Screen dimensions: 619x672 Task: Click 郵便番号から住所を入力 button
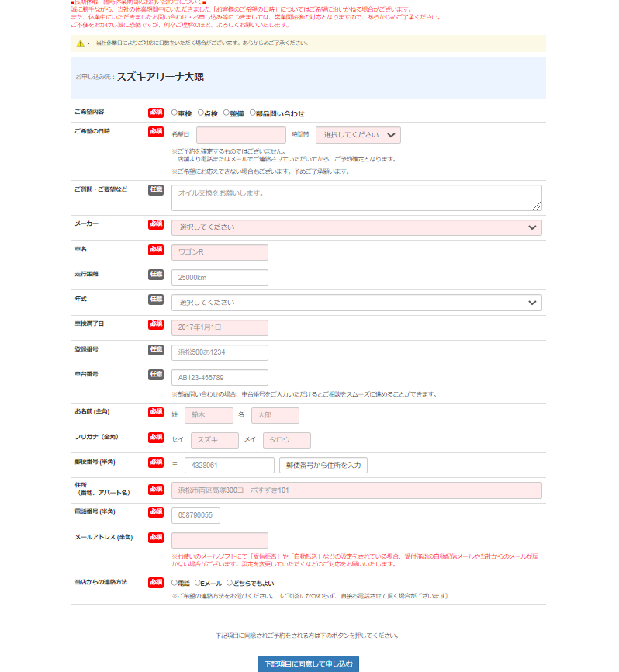(323, 466)
